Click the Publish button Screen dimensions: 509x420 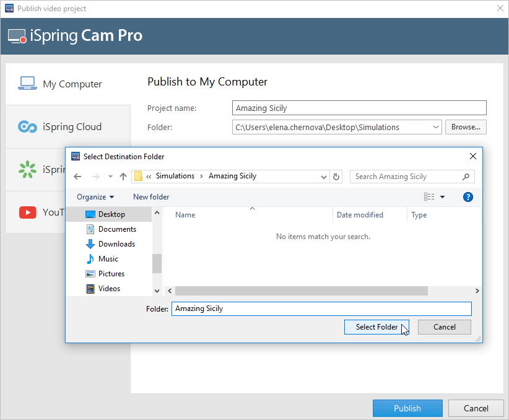click(407, 408)
